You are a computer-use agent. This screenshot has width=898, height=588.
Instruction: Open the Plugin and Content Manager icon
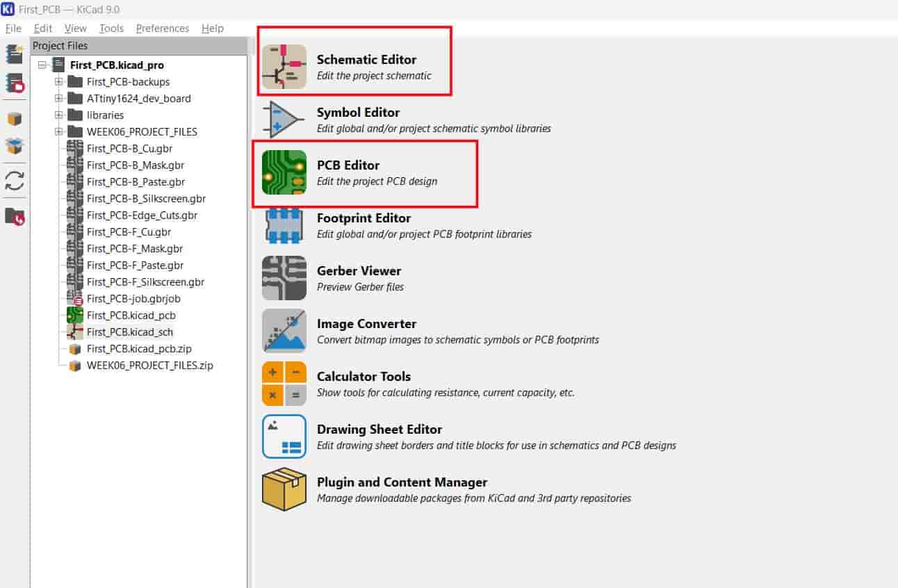tap(284, 489)
